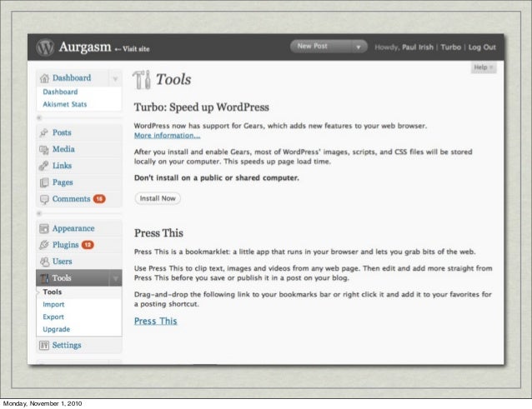Open the Posts menu
532x409 pixels.
click(62, 132)
